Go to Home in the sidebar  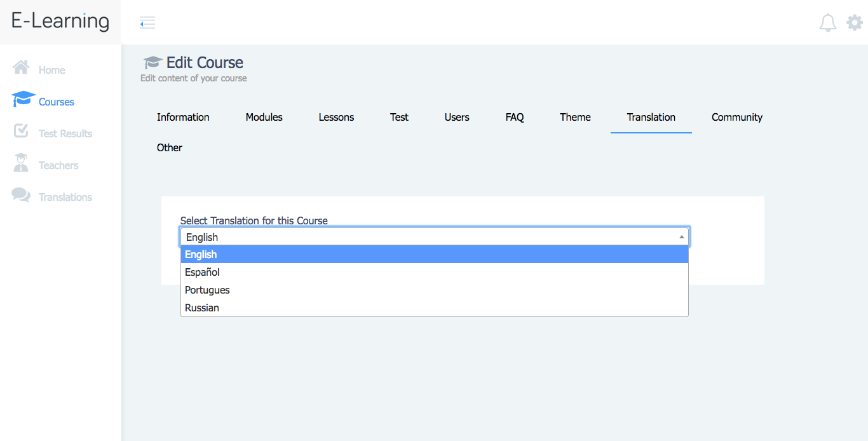pos(51,70)
